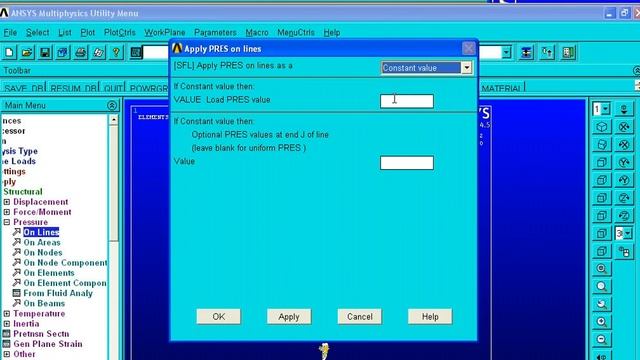Open the Constant value dropdown

tap(467, 68)
